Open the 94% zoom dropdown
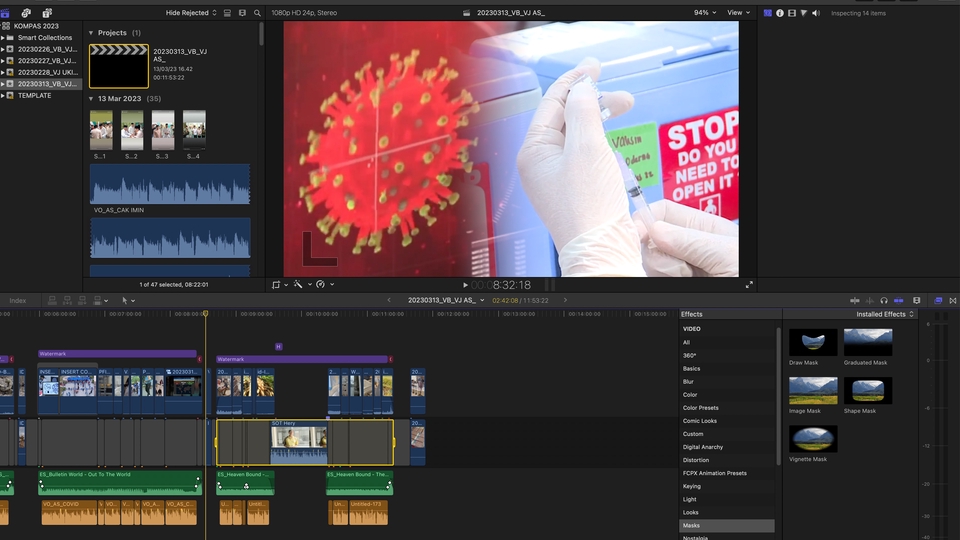Screen dimensions: 960x540 point(705,13)
